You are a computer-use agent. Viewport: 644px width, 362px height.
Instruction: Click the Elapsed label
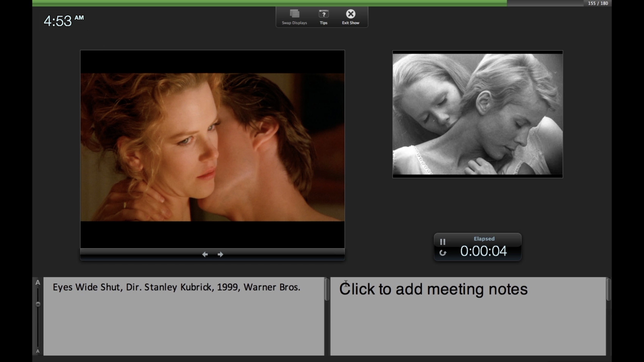pyautogui.click(x=484, y=239)
